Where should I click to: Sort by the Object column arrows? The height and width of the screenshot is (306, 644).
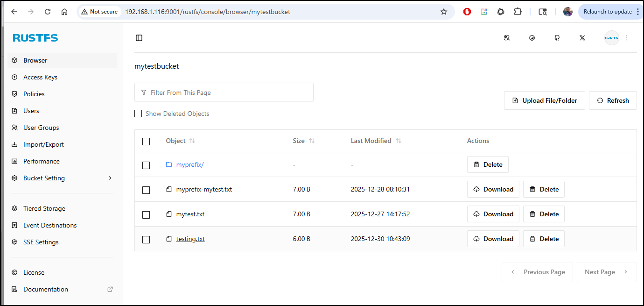coord(192,141)
